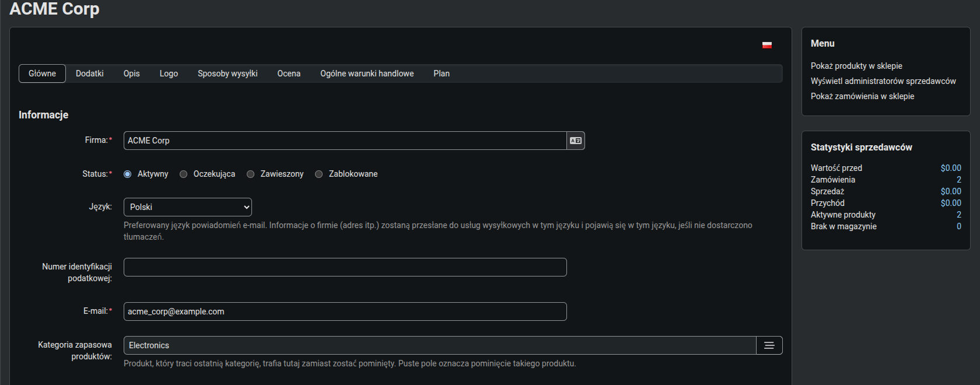Screen dimensions: 980x385
Task: Click the Polish flag language icon
Action: (x=767, y=45)
